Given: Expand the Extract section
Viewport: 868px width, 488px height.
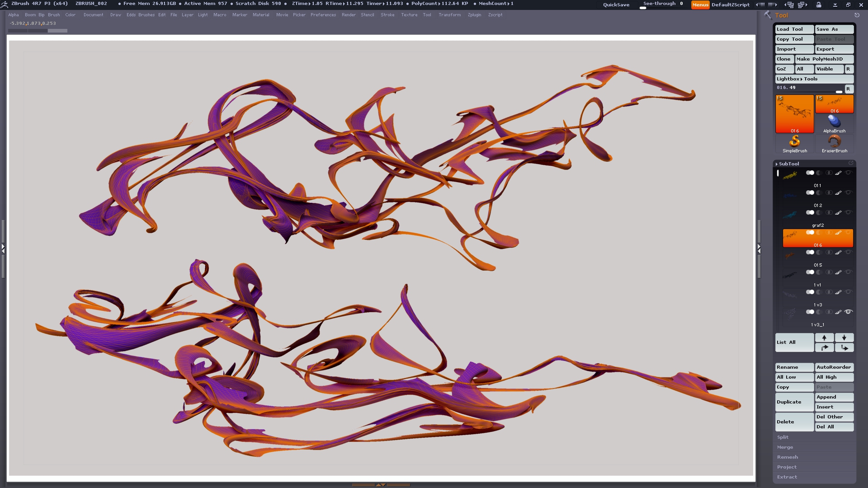Looking at the screenshot, I should pos(787,477).
